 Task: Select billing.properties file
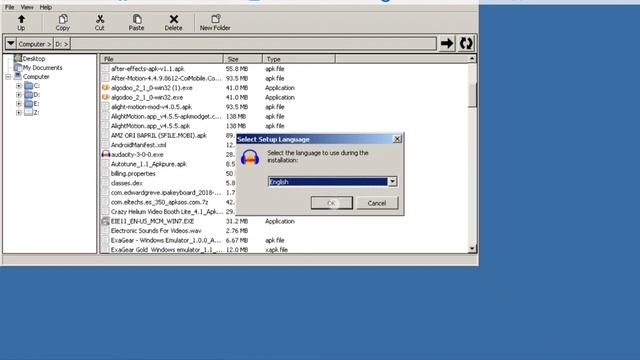coord(133,173)
